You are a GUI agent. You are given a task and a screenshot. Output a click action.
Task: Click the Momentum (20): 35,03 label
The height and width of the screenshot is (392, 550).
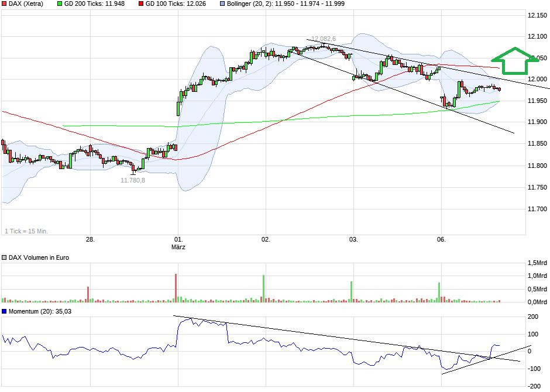(40, 311)
